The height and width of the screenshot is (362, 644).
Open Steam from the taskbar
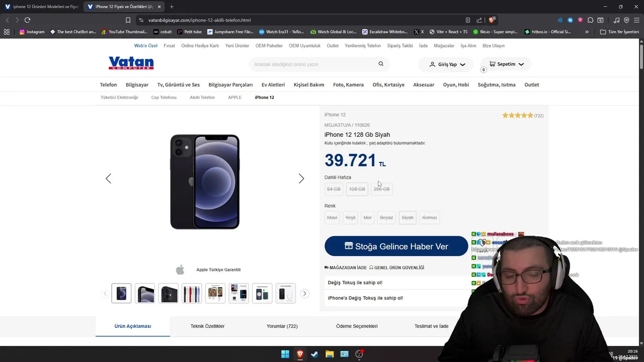[x=314, y=354]
